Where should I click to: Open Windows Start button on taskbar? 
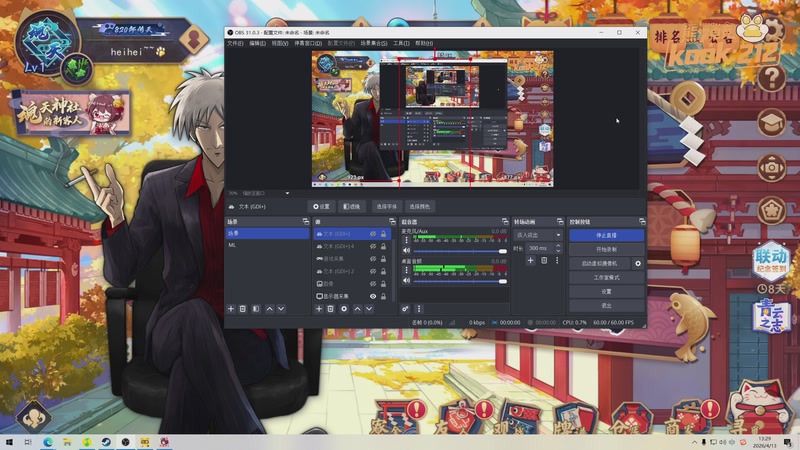tap(9, 442)
